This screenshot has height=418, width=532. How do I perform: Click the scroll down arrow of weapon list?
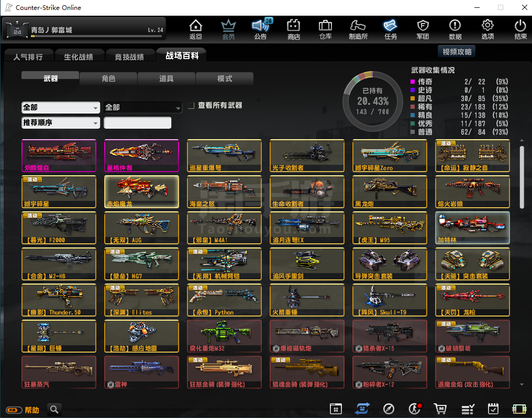pyautogui.click(x=522, y=385)
